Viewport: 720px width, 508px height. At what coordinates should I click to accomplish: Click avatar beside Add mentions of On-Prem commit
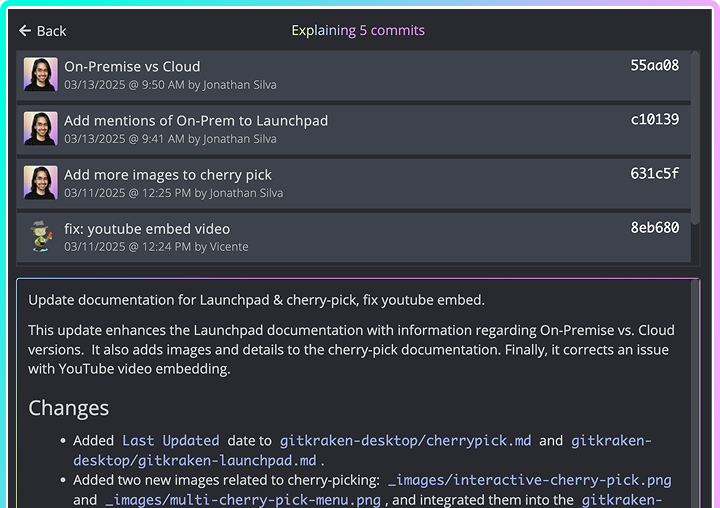(x=41, y=129)
